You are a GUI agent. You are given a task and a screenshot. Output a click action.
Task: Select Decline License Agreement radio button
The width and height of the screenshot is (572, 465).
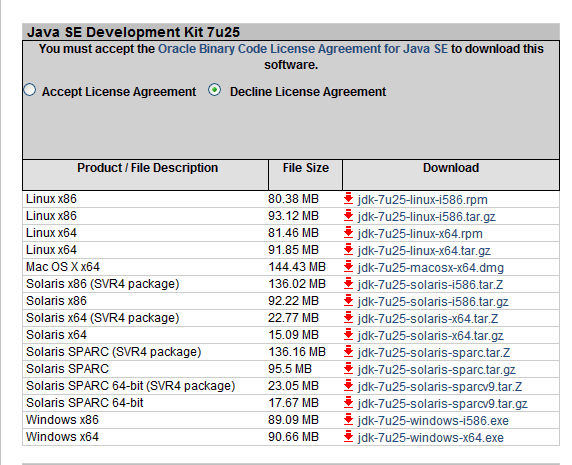(214, 90)
